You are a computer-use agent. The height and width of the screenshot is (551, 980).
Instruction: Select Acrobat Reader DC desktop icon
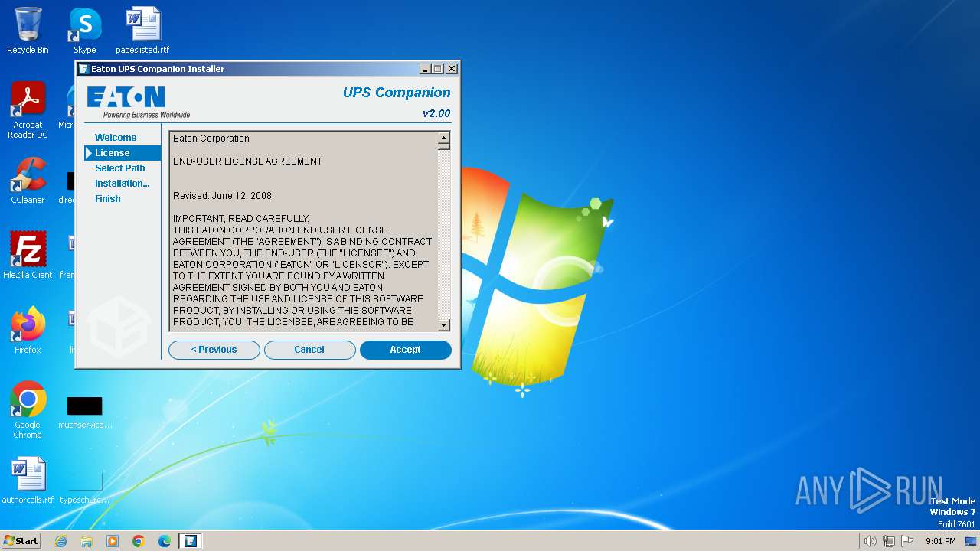(x=28, y=111)
